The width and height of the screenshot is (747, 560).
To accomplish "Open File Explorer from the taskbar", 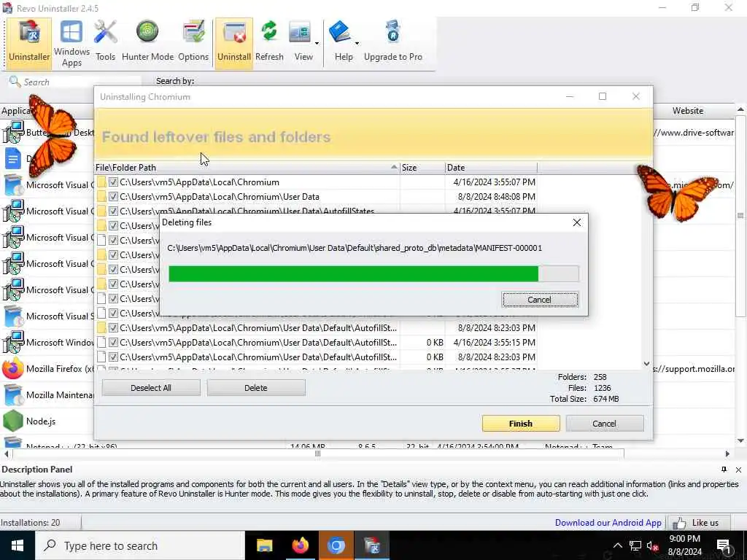I will pos(264,545).
